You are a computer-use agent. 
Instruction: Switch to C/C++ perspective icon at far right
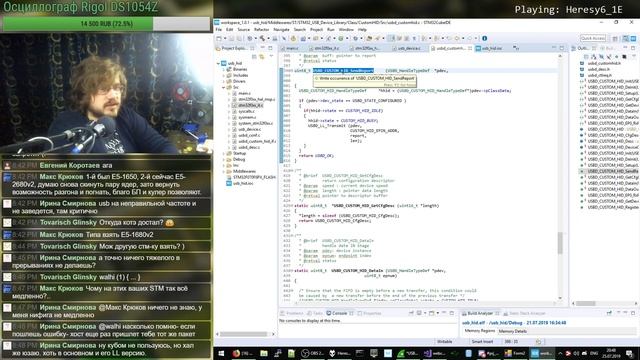click(x=633, y=38)
